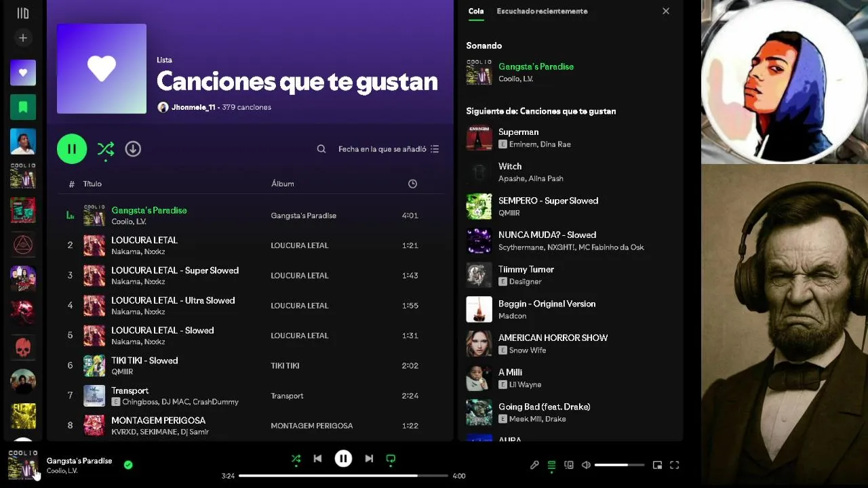Search within the playlist magnifier icon
This screenshot has width=868, height=488.
321,149
